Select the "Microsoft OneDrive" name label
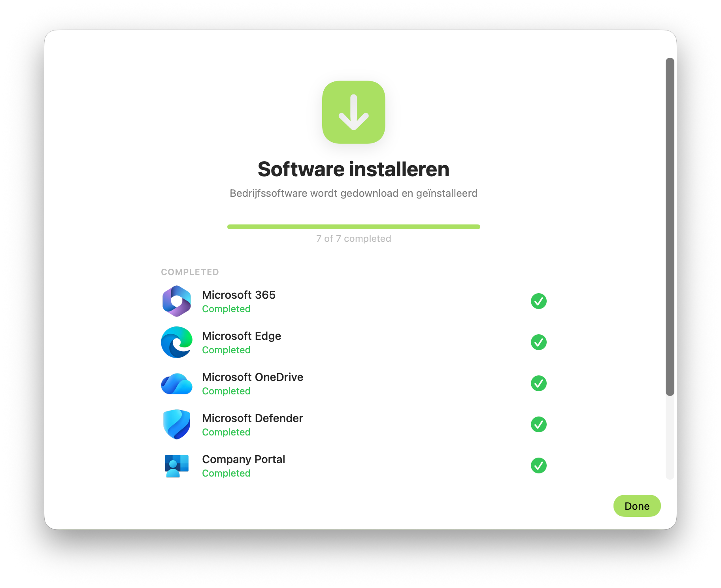The width and height of the screenshot is (721, 588). (x=253, y=377)
